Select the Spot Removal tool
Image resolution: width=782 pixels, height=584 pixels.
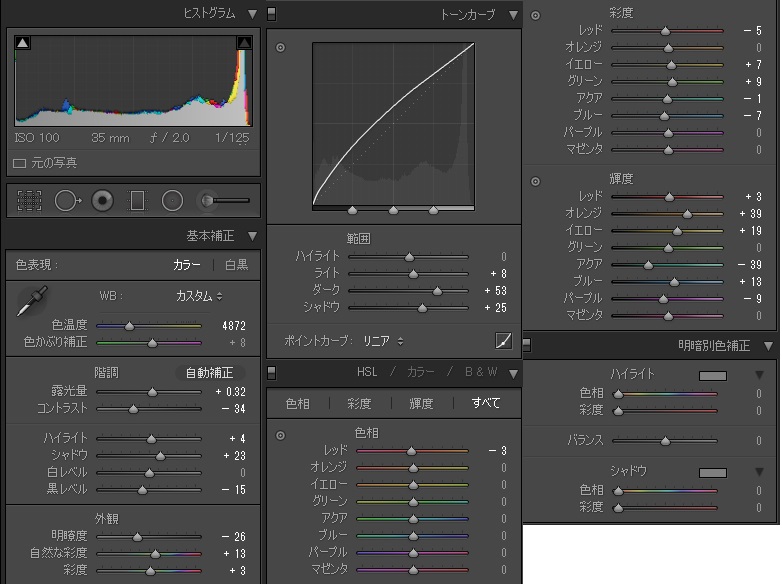(68, 201)
